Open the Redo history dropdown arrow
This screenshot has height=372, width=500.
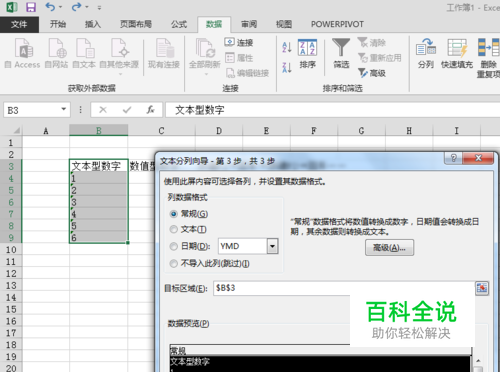[x=87, y=7]
